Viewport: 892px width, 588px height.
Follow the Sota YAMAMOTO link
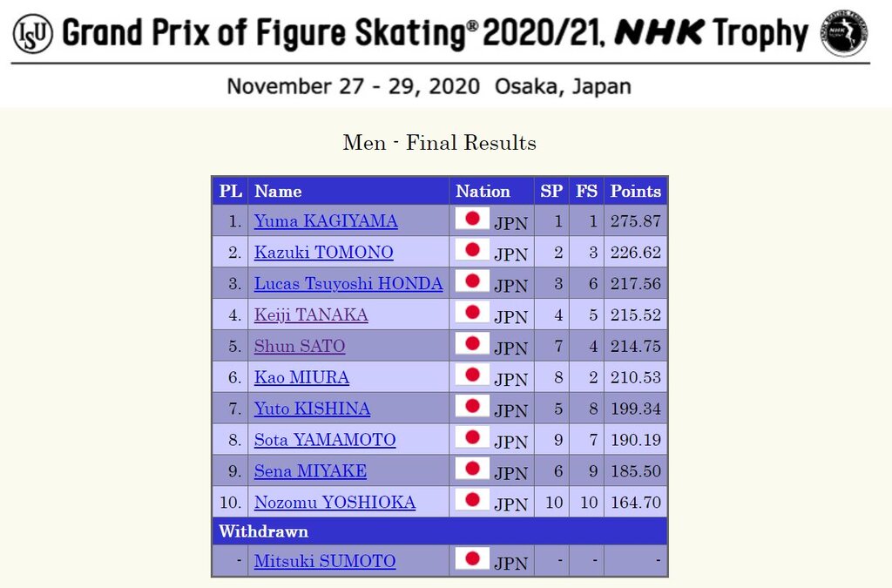(325, 440)
